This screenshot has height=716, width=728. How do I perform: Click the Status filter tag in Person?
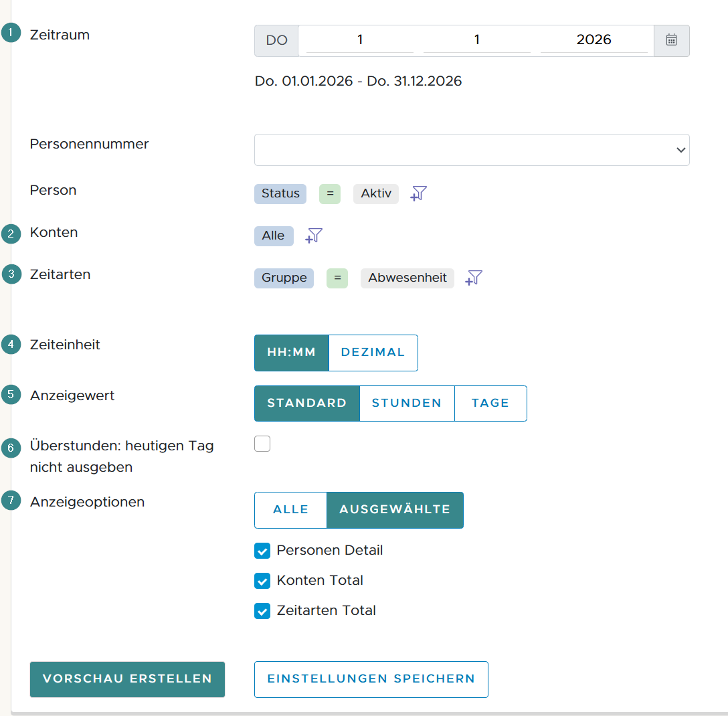(x=280, y=193)
